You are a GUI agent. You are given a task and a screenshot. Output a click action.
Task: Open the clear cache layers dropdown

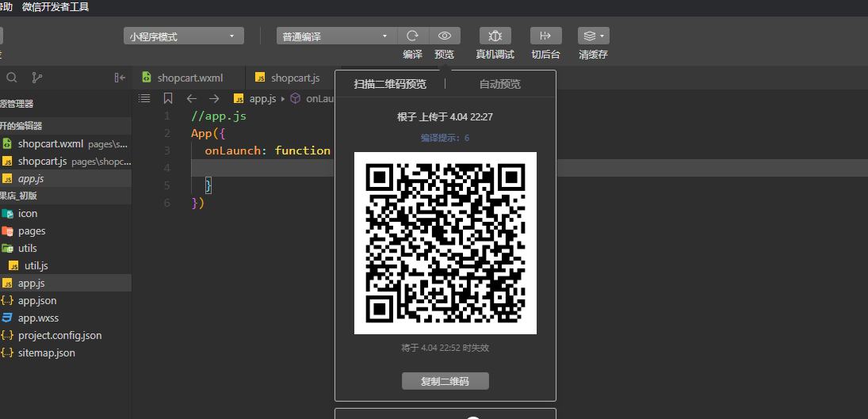pyautogui.click(x=594, y=36)
